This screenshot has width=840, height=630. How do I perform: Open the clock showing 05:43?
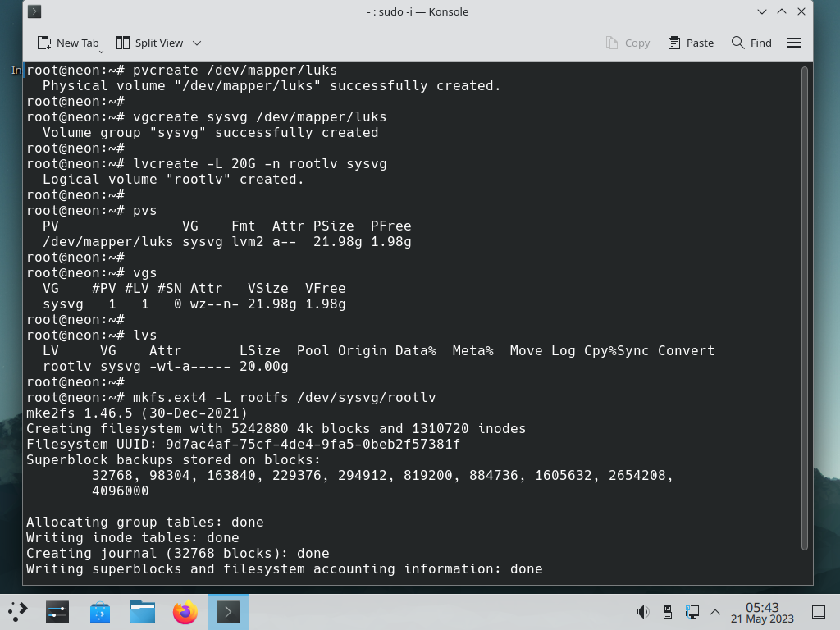coord(762,612)
